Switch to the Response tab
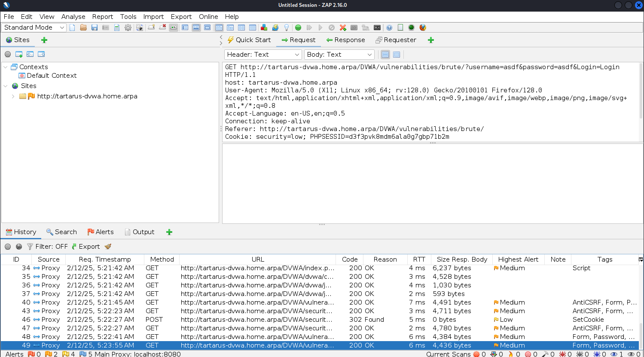 tap(345, 40)
